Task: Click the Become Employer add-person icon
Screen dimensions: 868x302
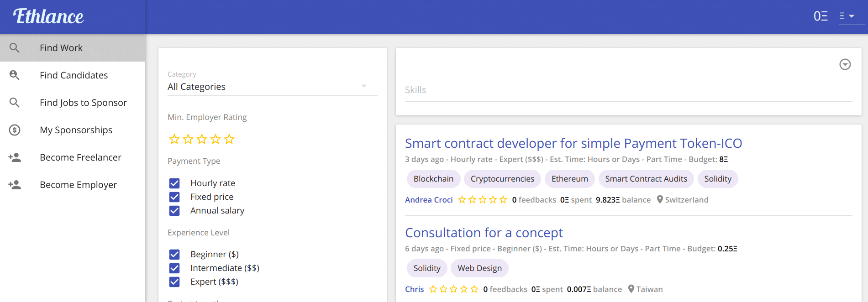Action: coord(15,185)
